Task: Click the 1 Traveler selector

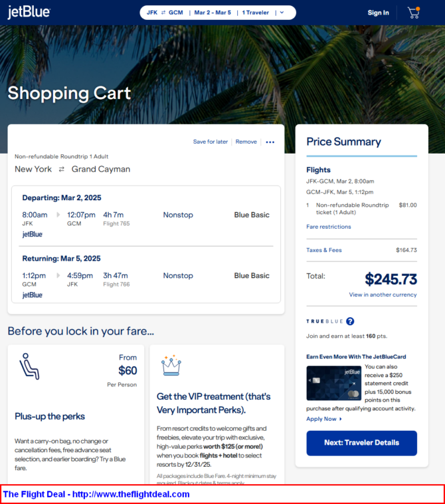Action: 256,13
